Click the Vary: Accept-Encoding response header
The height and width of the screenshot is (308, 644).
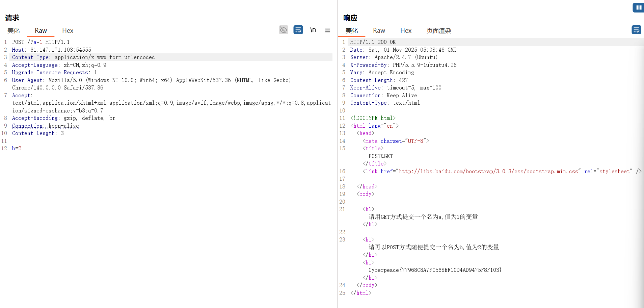tap(382, 73)
